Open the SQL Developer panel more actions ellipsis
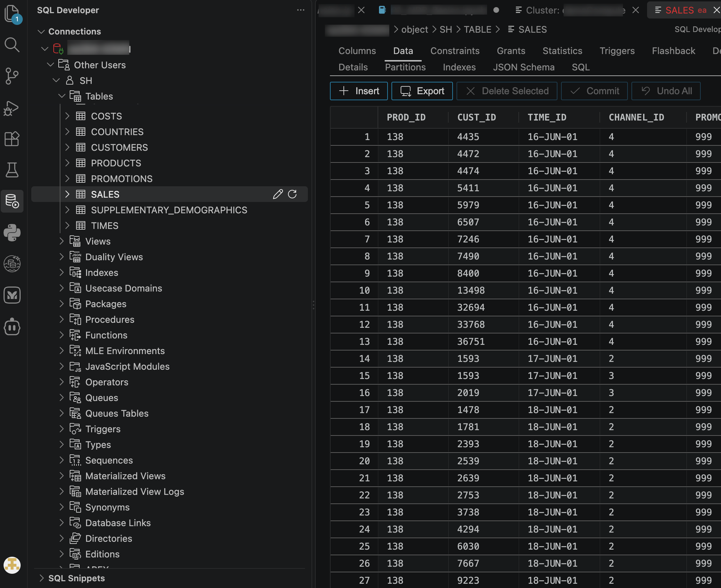 [301, 10]
